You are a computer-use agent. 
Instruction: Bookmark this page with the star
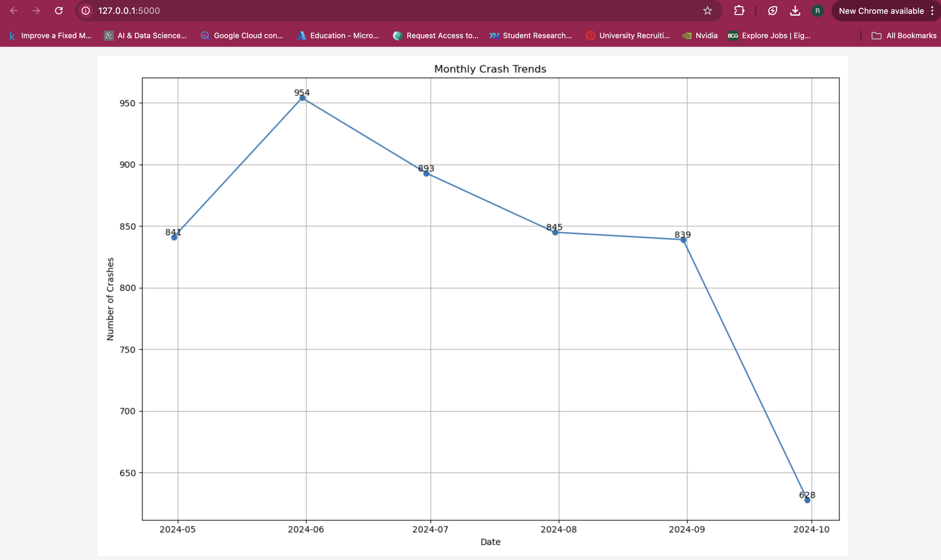point(707,11)
